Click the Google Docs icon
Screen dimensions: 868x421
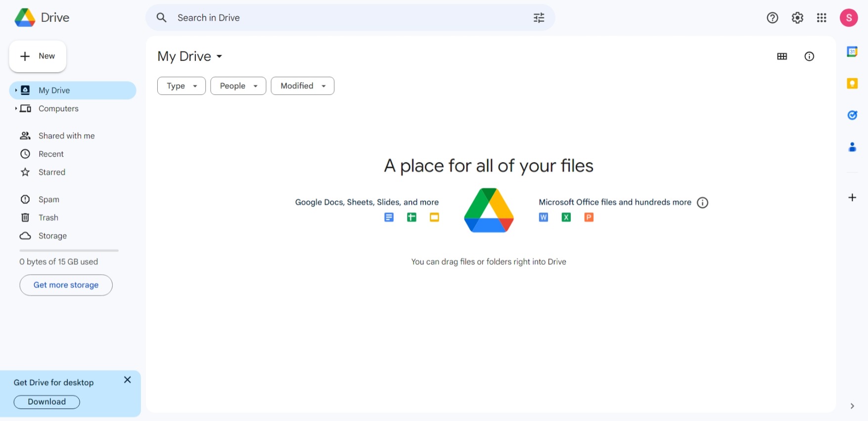[x=389, y=217]
